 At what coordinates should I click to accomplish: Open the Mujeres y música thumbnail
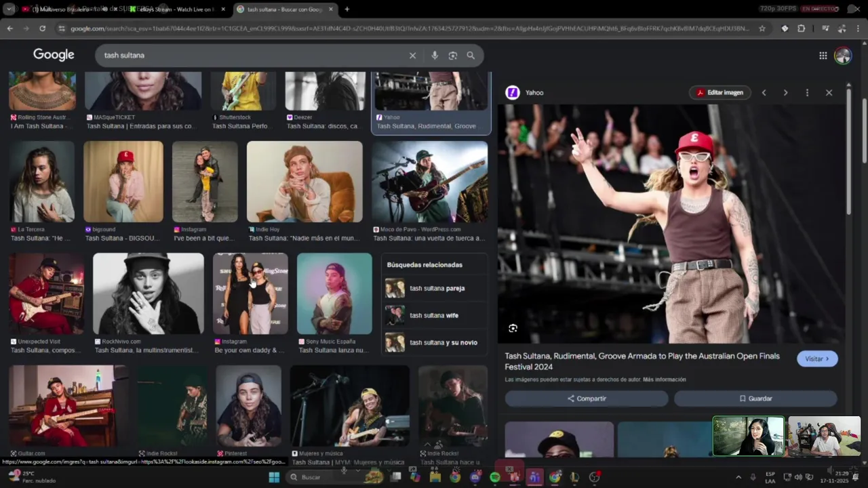click(350, 406)
